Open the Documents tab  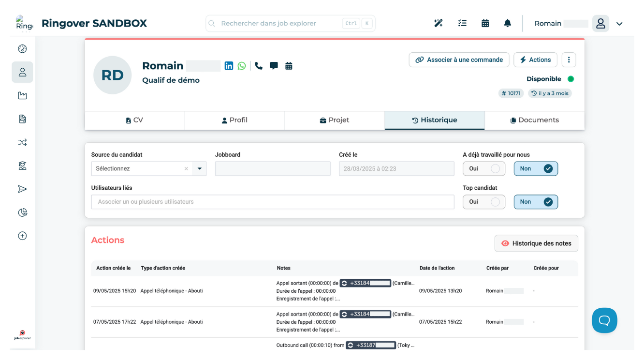tap(534, 120)
